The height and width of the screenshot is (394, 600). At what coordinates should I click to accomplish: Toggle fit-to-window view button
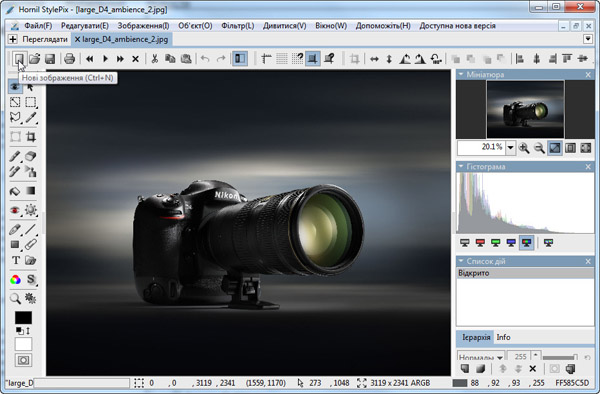coord(554,148)
